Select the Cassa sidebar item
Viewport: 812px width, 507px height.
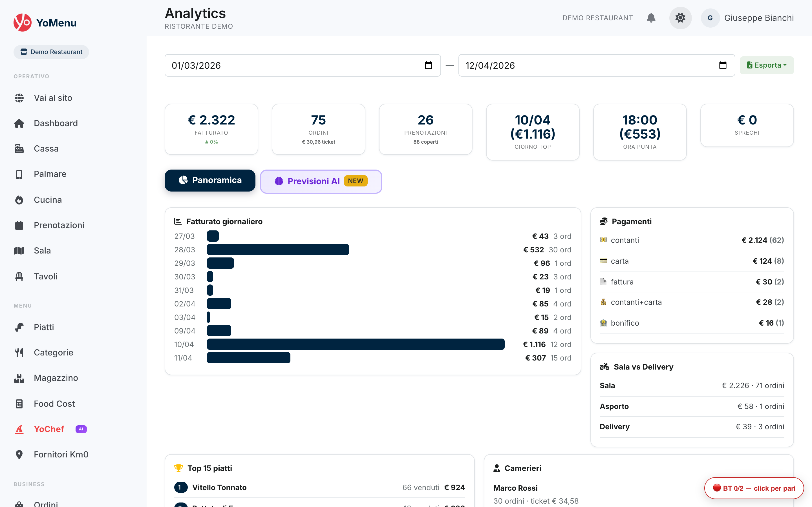pyautogui.click(x=46, y=148)
